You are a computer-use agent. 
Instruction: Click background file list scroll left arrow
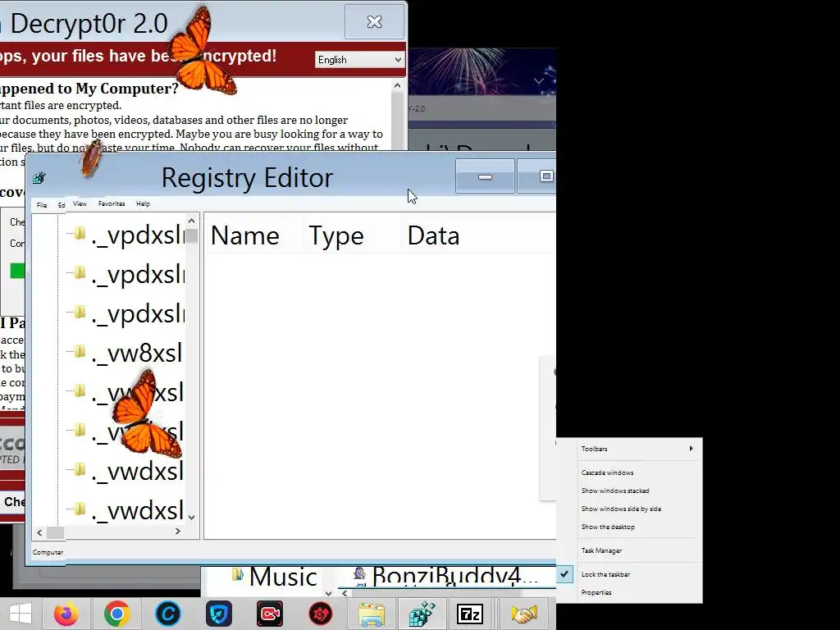(x=345, y=593)
